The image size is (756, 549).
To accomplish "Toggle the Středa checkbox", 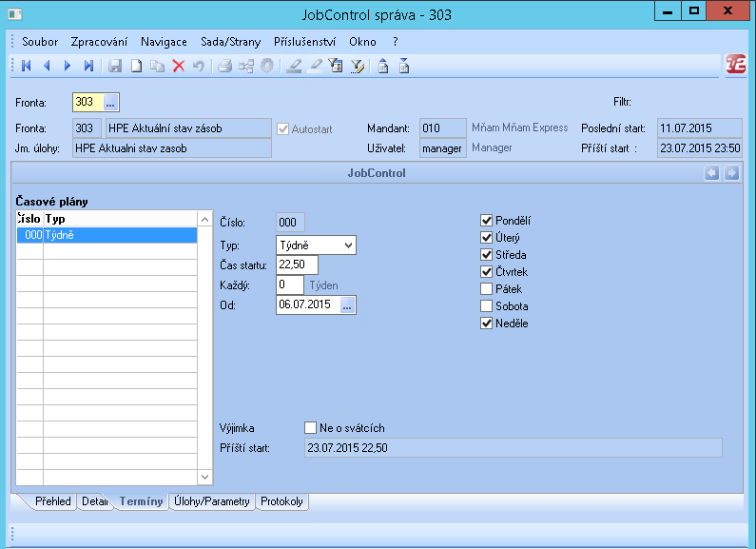I will tap(486, 255).
